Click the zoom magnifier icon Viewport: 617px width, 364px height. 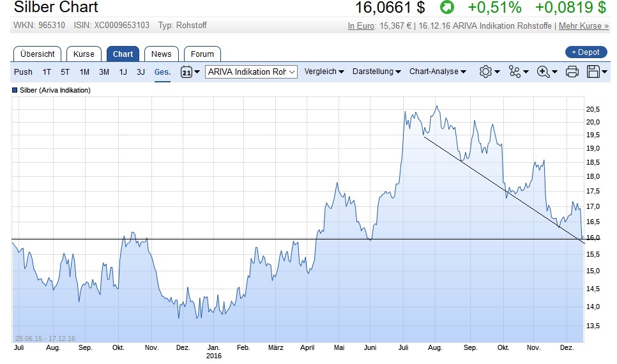(x=543, y=72)
